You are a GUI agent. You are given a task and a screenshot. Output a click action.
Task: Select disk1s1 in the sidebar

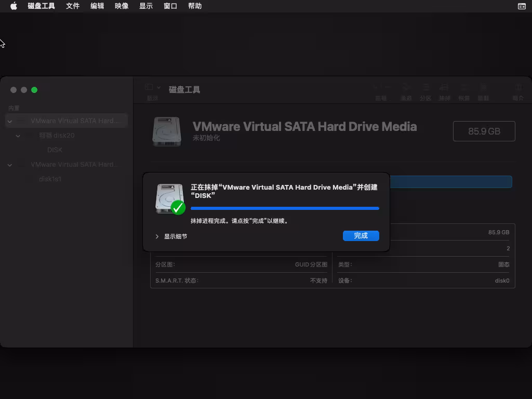click(50, 179)
